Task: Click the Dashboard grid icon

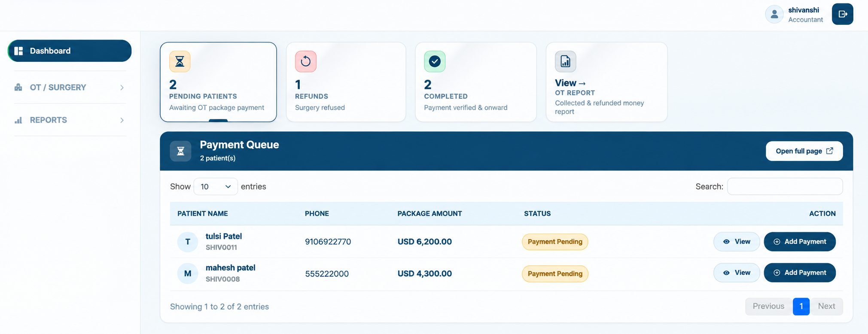Action: (x=18, y=51)
